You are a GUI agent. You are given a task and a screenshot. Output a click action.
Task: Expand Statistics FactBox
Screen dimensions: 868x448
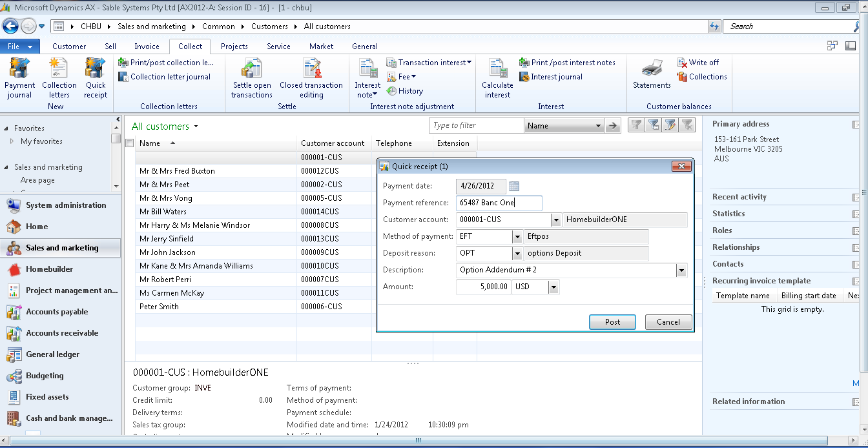(856, 214)
